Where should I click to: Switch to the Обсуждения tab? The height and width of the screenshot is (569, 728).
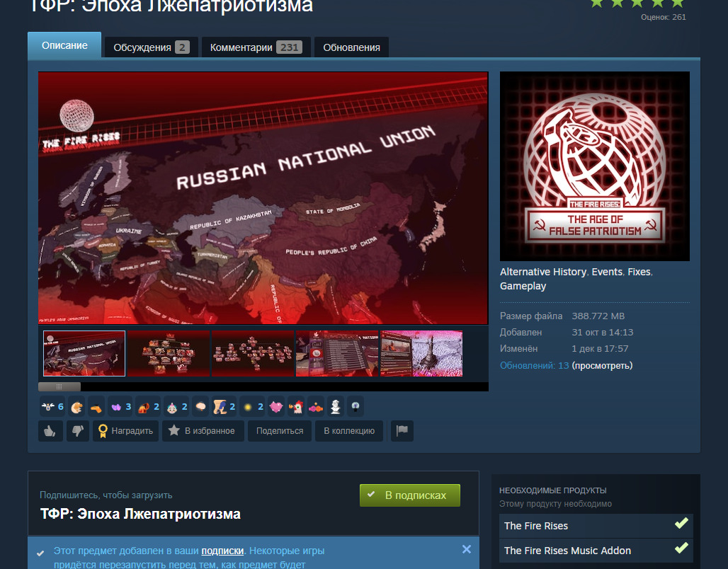[152, 47]
